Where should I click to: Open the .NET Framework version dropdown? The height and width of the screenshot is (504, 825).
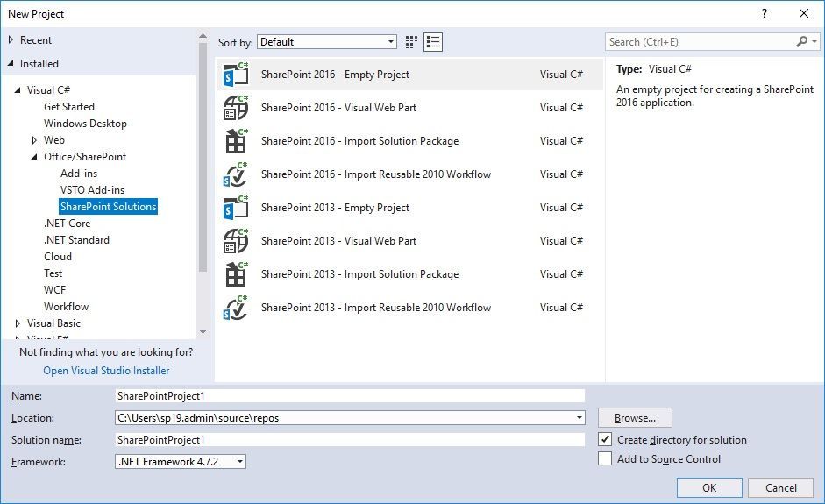tap(181, 461)
